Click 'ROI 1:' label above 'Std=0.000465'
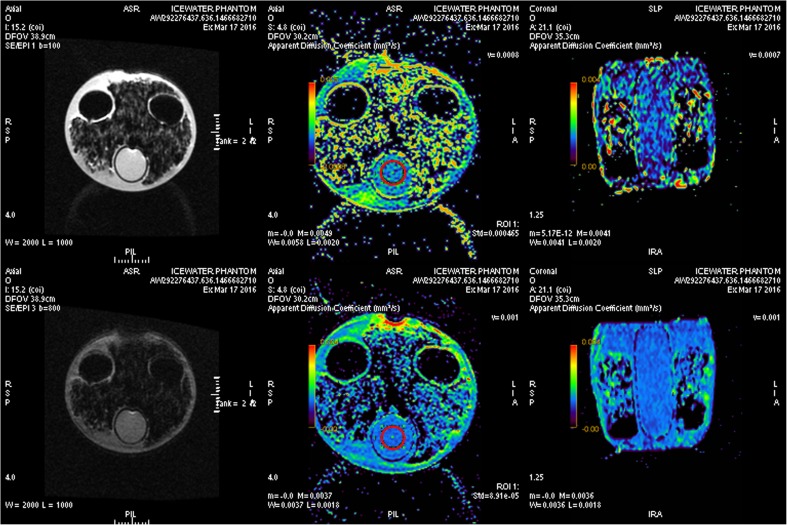This screenshot has width=787, height=525. (507, 224)
